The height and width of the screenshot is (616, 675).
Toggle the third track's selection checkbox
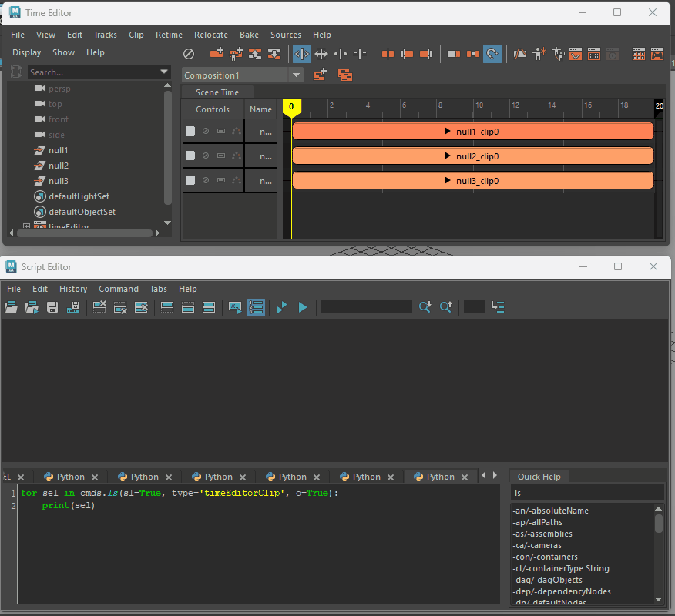pos(190,180)
